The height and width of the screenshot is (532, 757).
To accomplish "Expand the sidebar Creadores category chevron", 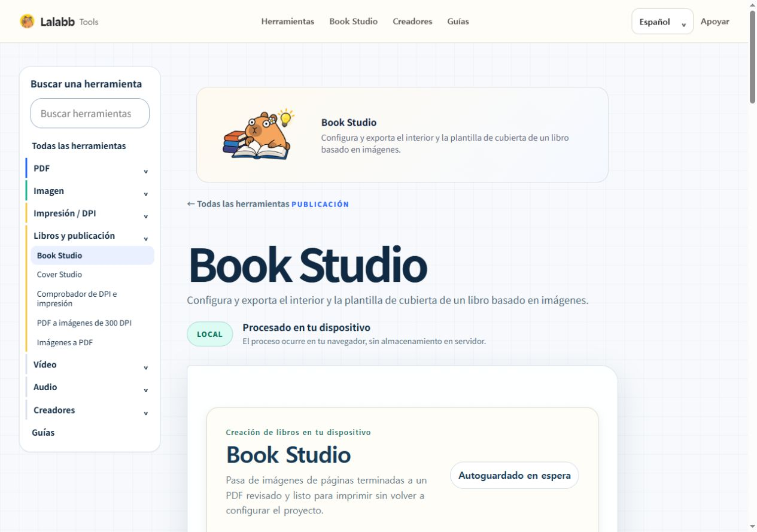I will pos(145,413).
